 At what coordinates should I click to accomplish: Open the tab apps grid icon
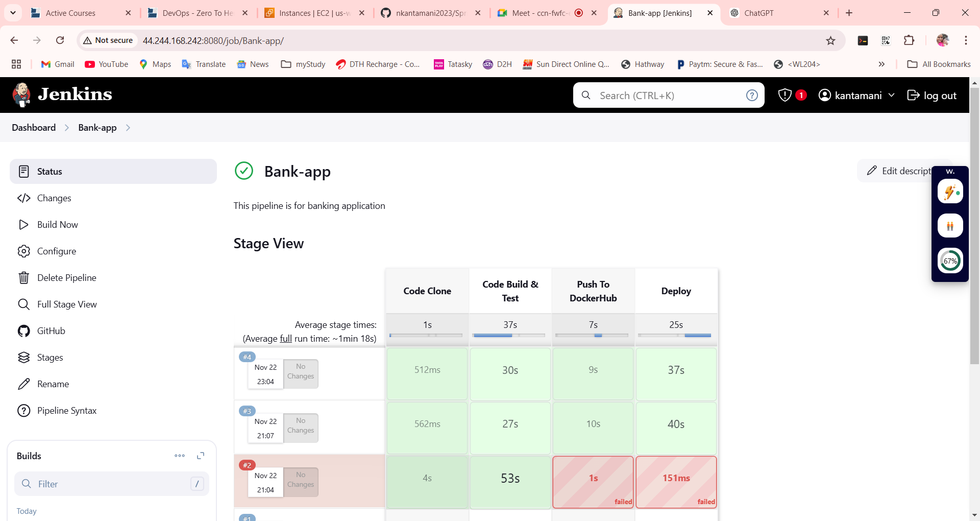coord(16,64)
